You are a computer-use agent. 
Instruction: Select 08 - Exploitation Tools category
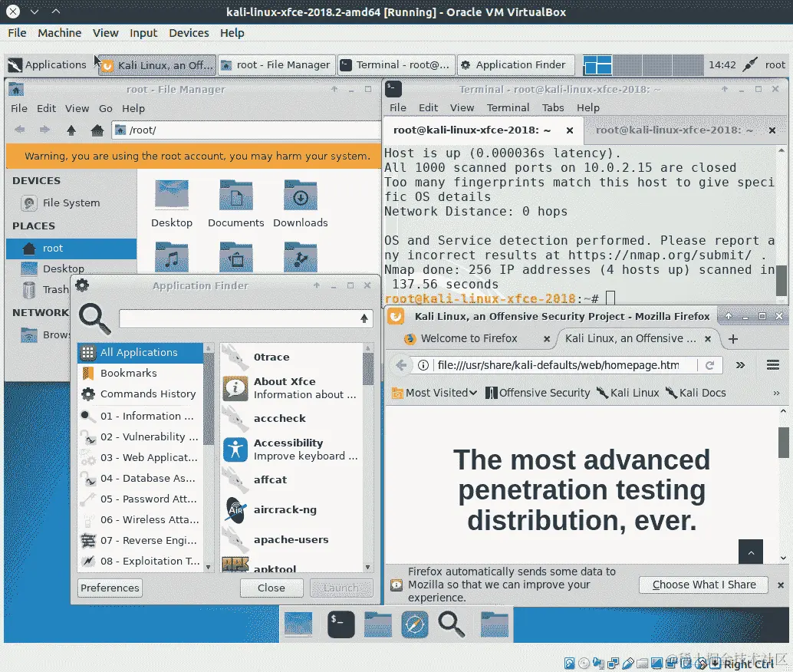coord(140,562)
